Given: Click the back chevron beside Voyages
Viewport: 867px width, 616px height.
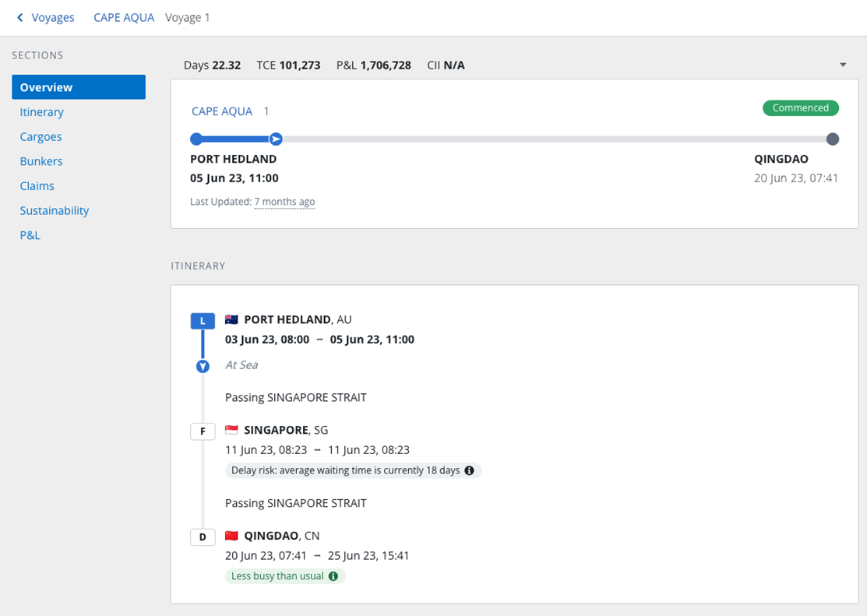Looking at the screenshot, I should click(20, 17).
